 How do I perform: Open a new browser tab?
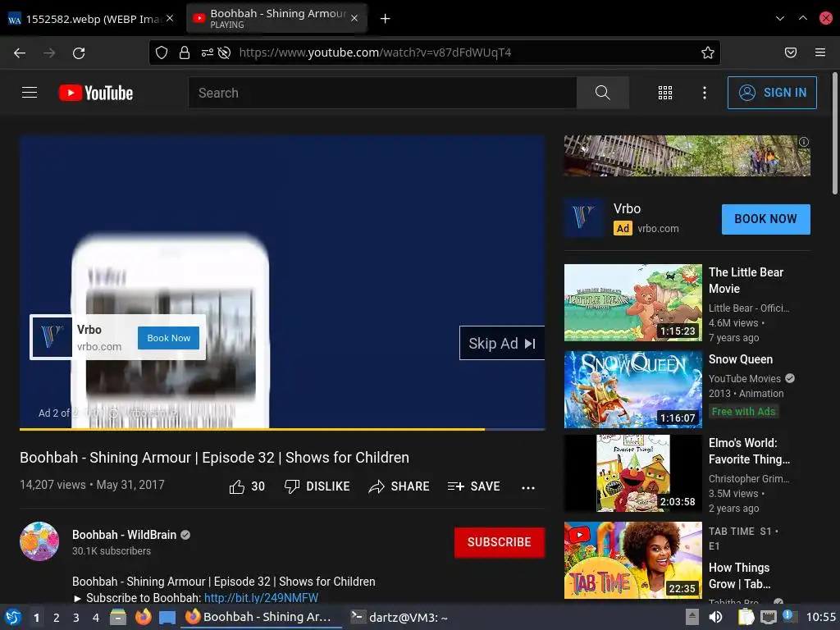point(386,19)
